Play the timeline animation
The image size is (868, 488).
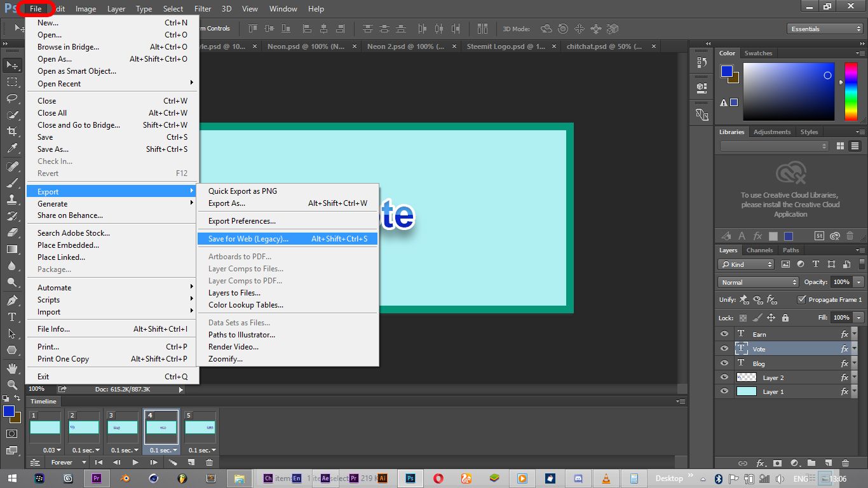click(x=135, y=463)
